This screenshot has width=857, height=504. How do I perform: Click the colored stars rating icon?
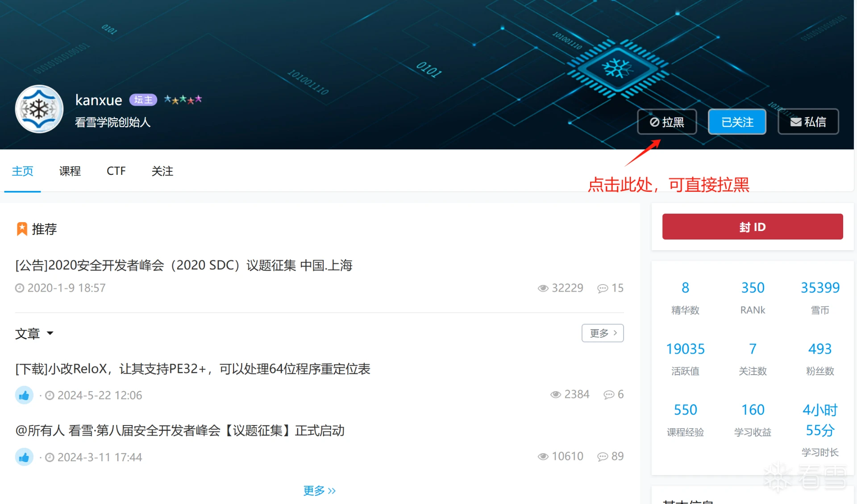183,99
